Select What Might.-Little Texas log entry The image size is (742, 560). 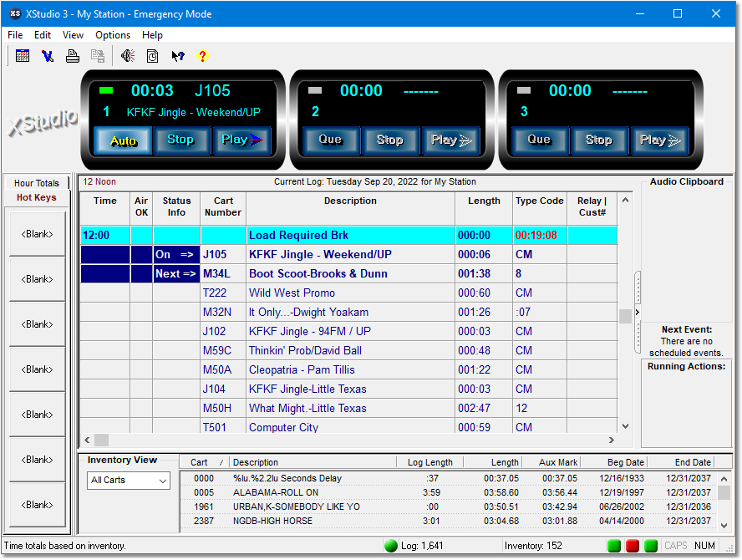pyautogui.click(x=348, y=408)
